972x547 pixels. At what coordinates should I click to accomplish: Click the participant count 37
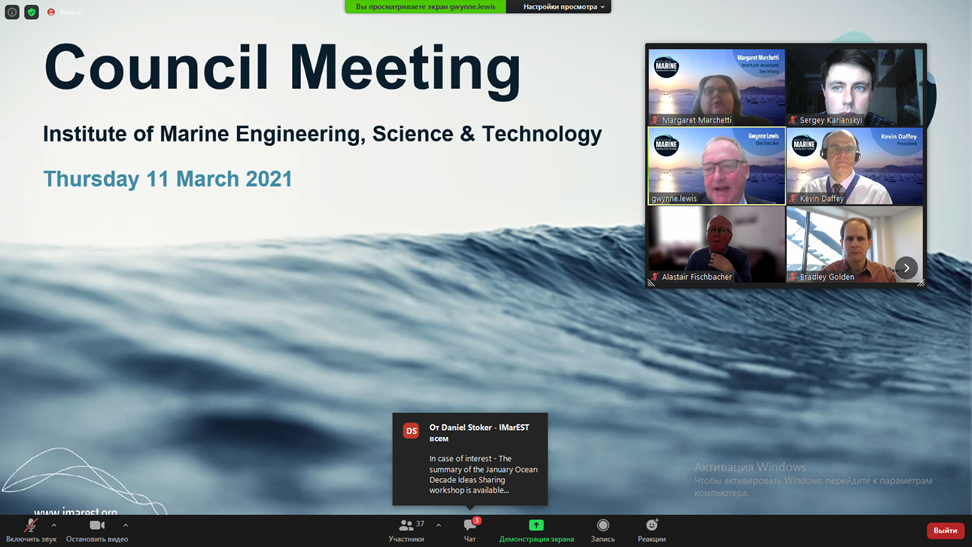(x=420, y=524)
